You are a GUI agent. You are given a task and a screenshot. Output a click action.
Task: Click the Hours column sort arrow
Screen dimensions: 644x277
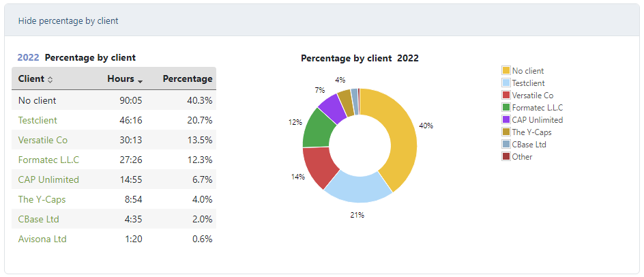(x=140, y=81)
